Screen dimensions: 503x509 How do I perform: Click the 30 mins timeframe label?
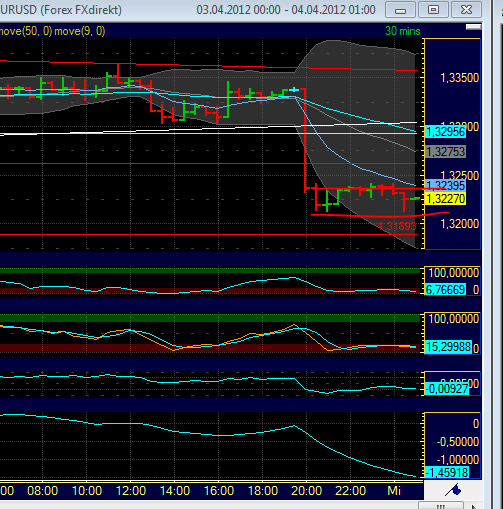(x=402, y=31)
